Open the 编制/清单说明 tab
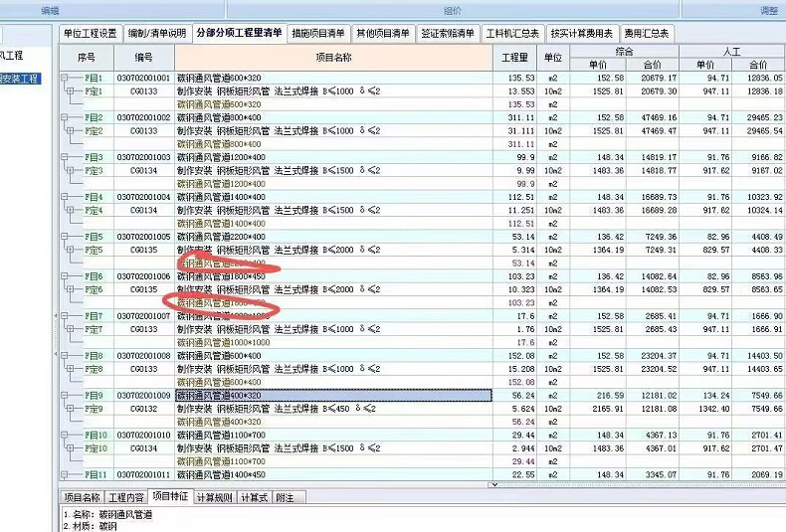 (x=156, y=33)
